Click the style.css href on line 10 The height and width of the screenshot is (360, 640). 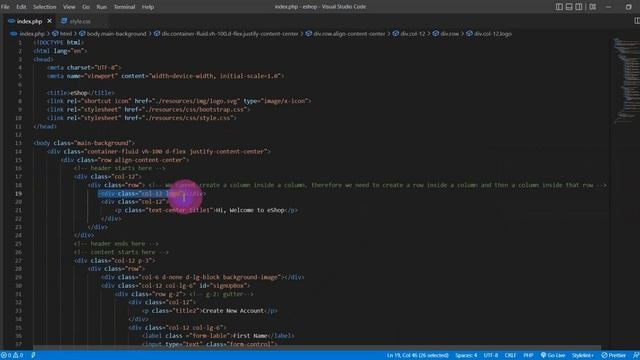(x=180, y=118)
